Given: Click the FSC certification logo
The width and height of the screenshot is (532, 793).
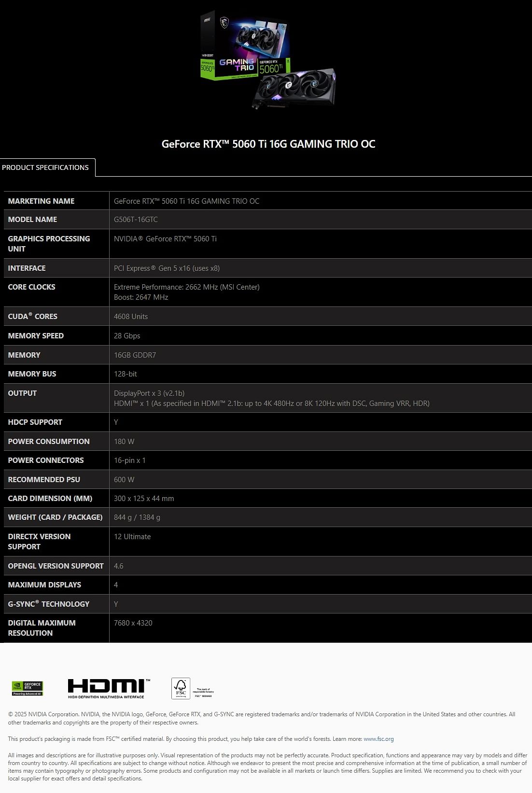Looking at the screenshot, I should [193, 689].
